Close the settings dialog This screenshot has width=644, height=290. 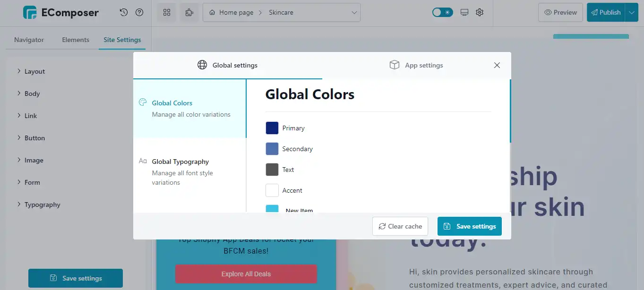[497, 65]
